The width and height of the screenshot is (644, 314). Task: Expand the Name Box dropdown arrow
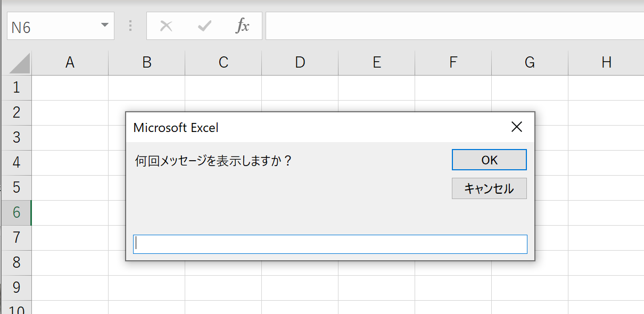104,26
